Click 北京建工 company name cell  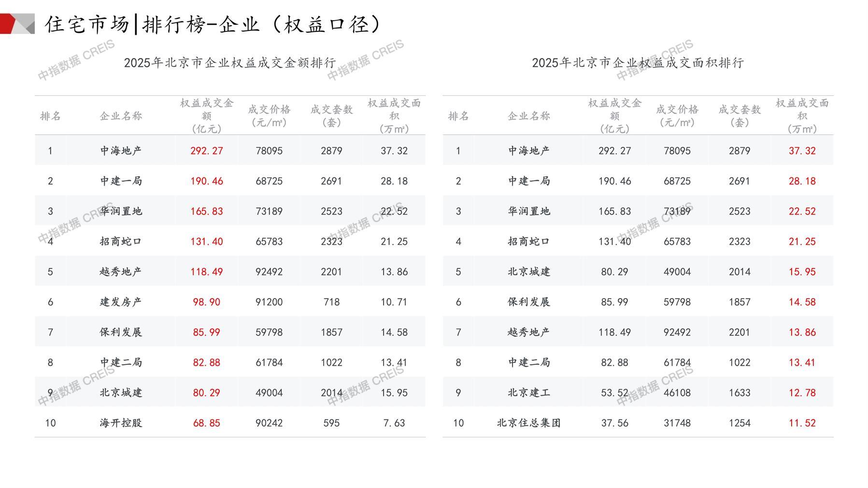pyautogui.click(x=528, y=393)
